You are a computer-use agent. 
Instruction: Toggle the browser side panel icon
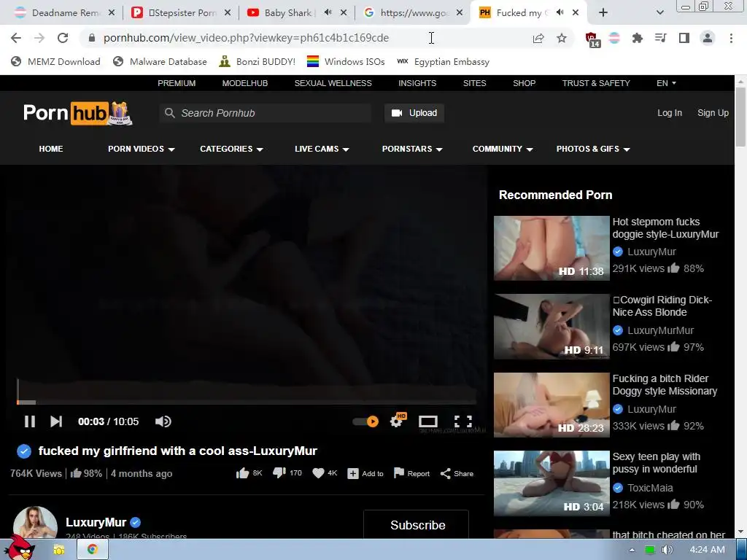click(x=684, y=38)
